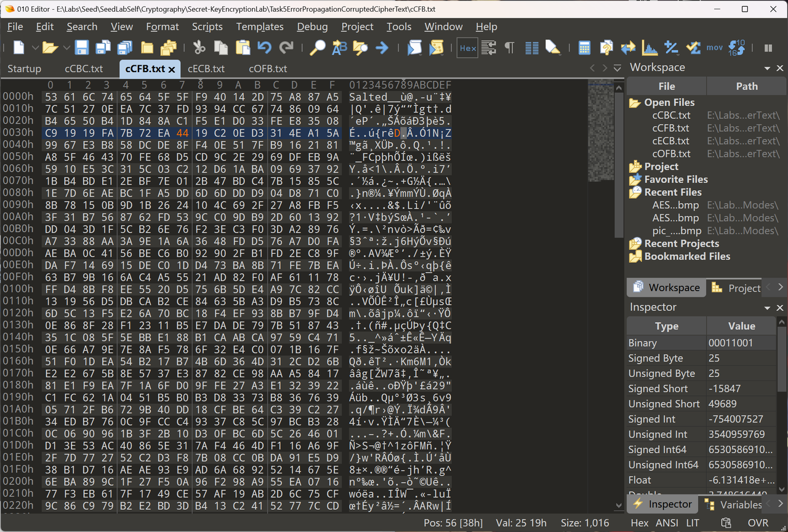Open the File menu
Screen dimensions: 788x532
coord(15,26)
